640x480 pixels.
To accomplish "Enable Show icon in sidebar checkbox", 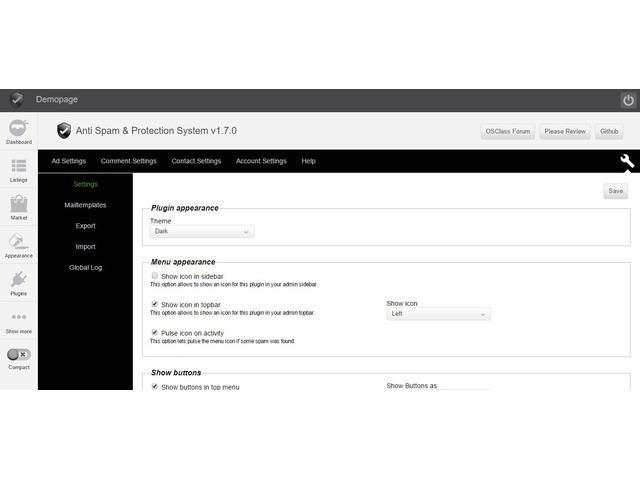I will (155, 276).
